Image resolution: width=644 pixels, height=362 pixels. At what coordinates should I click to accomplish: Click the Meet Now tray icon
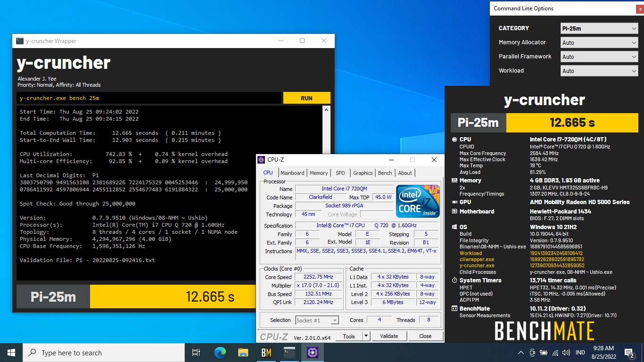click(x=532, y=353)
